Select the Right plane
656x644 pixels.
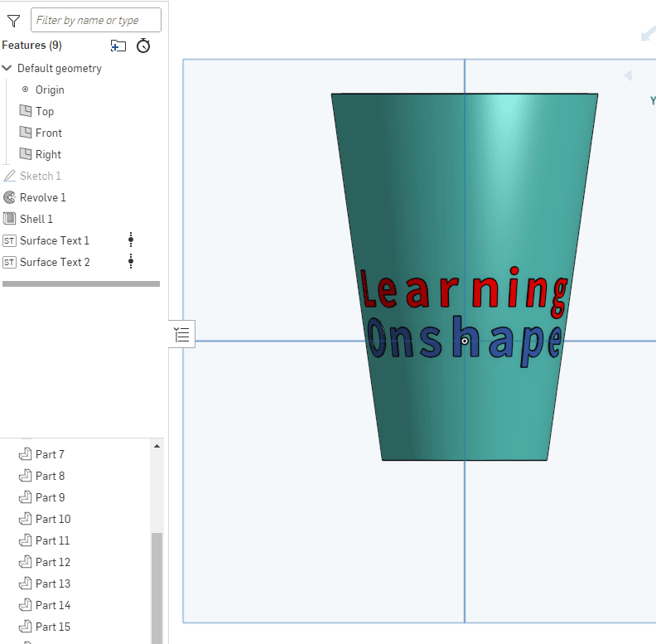coord(47,154)
